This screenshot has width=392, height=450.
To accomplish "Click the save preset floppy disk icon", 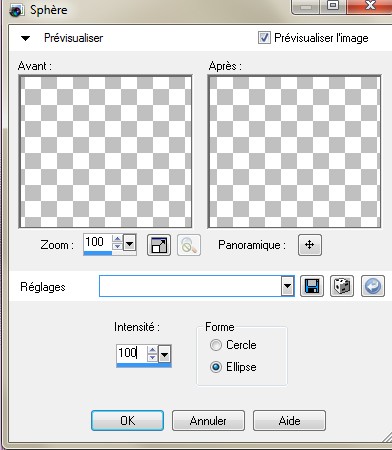I will [x=312, y=286].
